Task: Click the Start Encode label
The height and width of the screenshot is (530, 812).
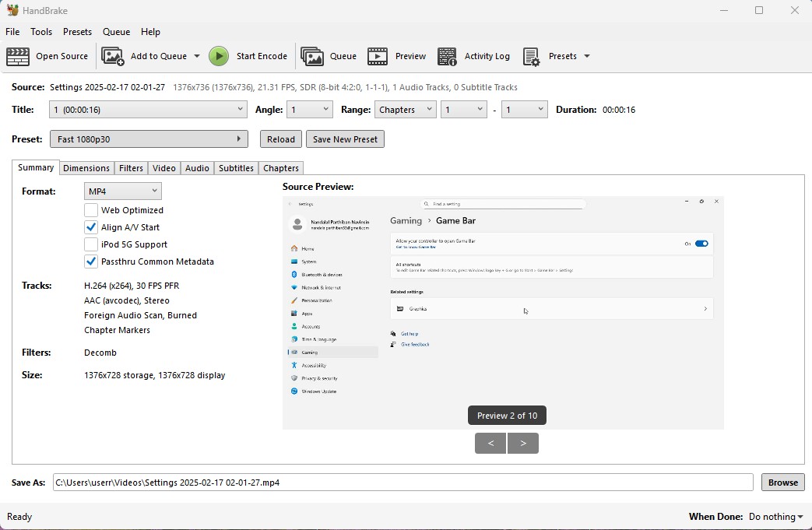Action: [x=262, y=56]
